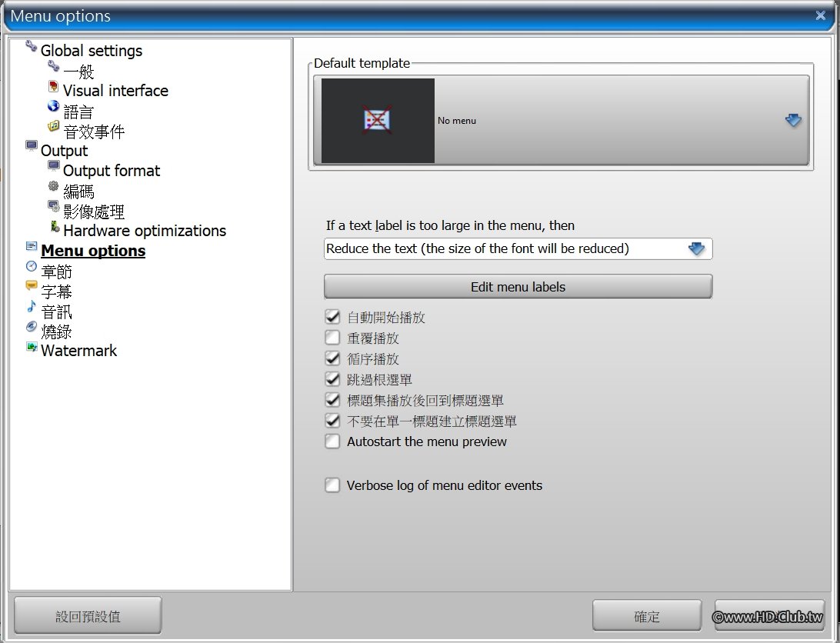Open Hardware optimizations page

pyautogui.click(x=145, y=231)
